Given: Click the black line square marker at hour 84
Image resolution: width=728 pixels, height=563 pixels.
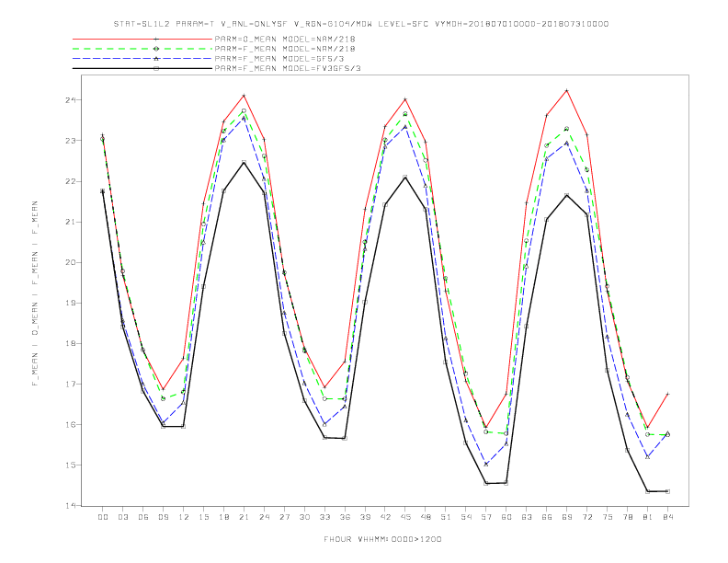Looking at the screenshot, I should 667,491.
